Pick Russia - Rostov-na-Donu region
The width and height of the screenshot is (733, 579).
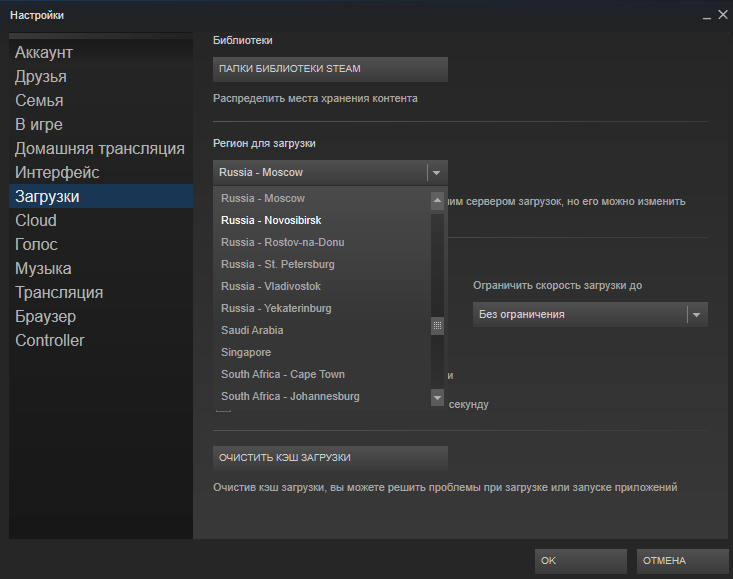(x=322, y=243)
